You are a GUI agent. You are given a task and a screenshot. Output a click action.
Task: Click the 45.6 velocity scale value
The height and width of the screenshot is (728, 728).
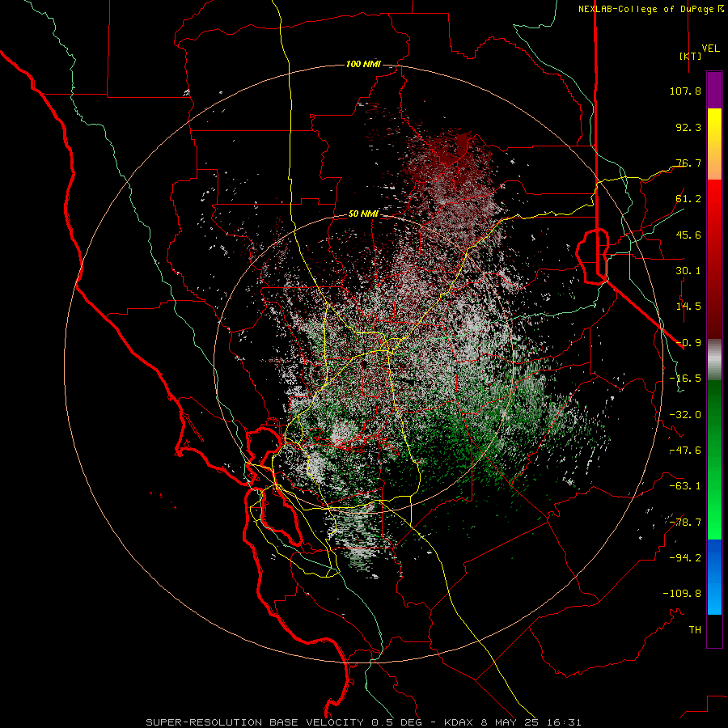click(688, 235)
